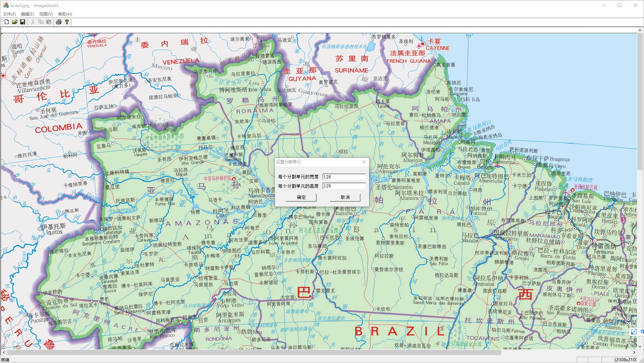Close the ImageAssist window
This screenshot has height=363, width=644.
click(x=636, y=5)
